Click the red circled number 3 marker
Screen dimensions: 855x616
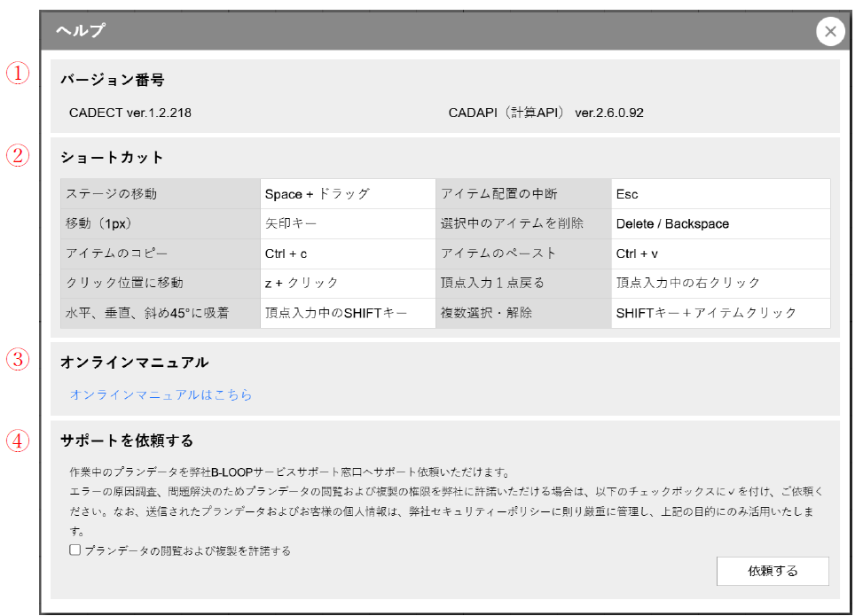pos(19,359)
